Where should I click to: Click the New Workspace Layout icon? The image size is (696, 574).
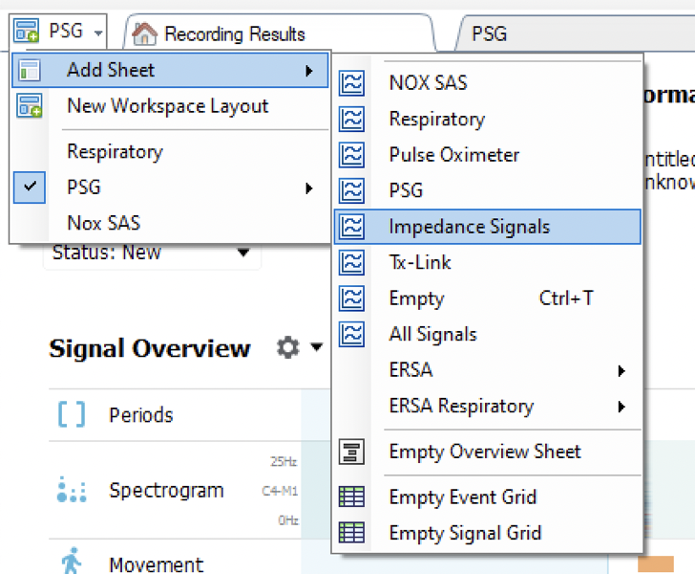coord(29,106)
